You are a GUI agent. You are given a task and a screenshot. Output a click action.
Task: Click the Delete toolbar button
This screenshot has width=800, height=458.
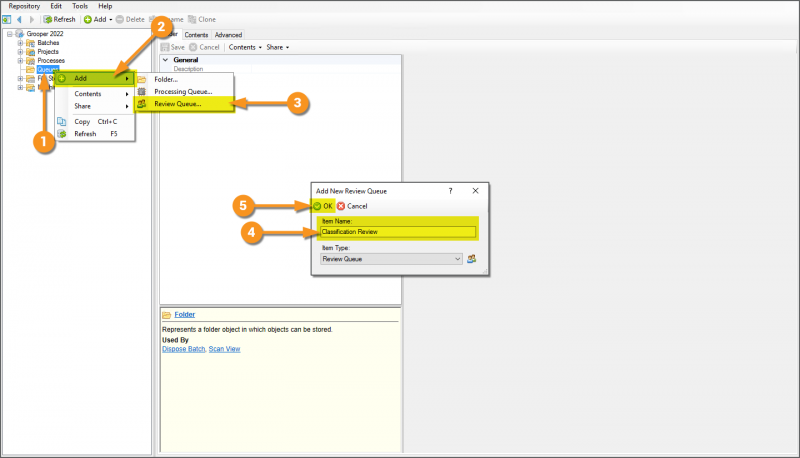(130, 19)
